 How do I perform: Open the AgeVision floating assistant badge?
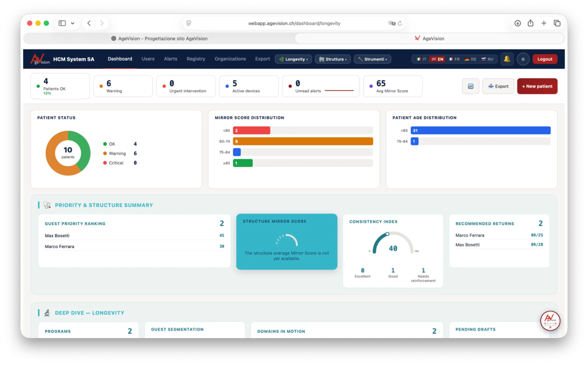[x=550, y=321]
